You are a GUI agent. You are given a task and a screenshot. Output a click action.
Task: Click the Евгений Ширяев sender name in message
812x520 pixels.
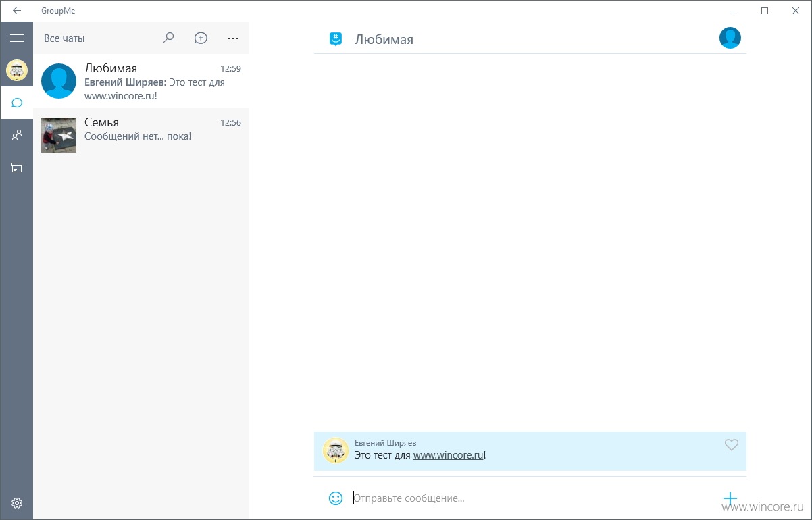[386, 443]
